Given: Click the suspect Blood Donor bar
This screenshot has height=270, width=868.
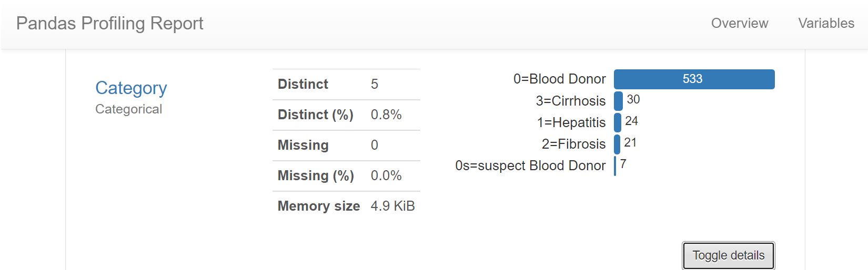Looking at the screenshot, I should coord(615,165).
